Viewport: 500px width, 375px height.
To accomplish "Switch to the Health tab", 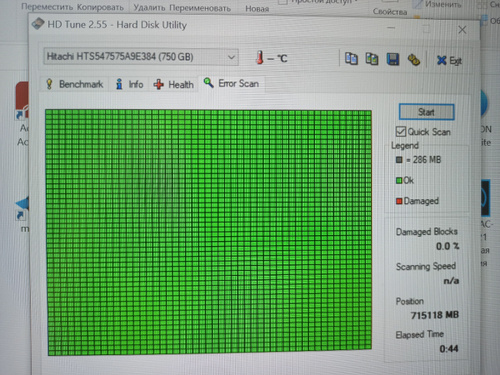I will coord(174,84).
